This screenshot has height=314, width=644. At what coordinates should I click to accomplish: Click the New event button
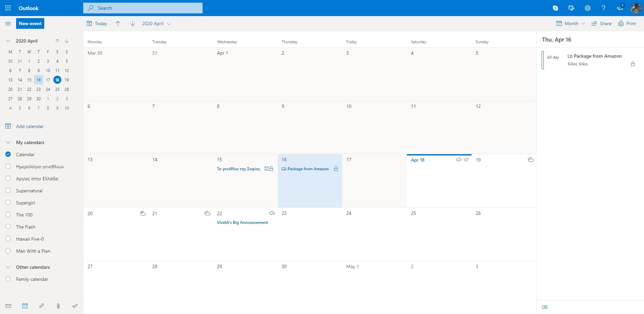coord(30,23)
